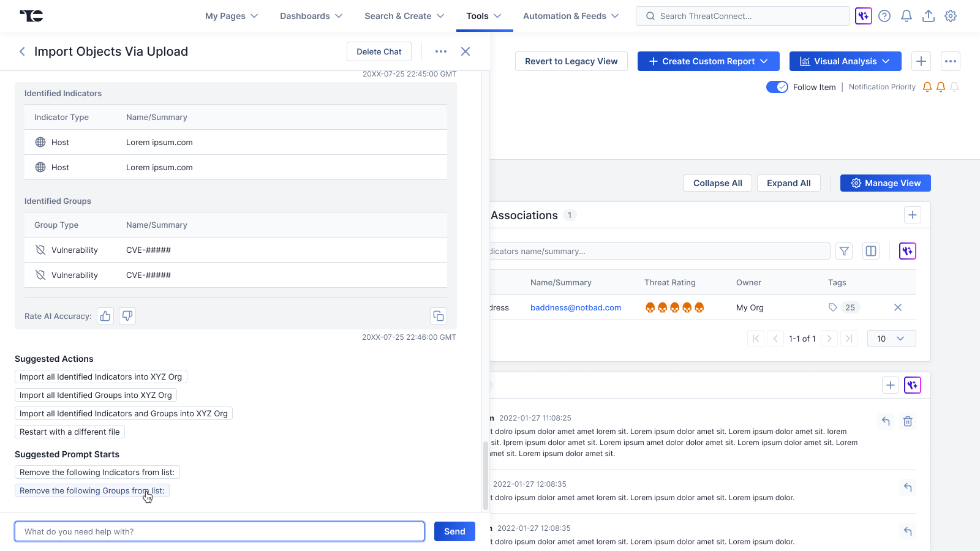
Task: Open the AI assistant icon in top bar
Action: point(864,16)
